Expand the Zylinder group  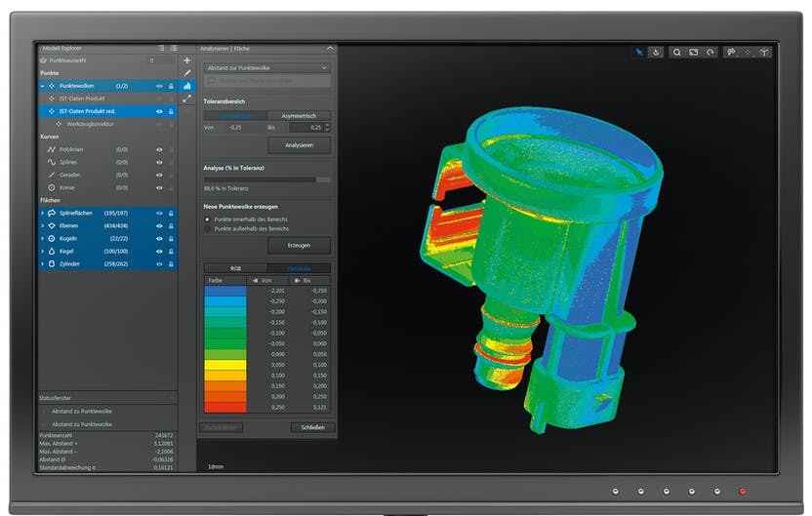coord(43,264)
